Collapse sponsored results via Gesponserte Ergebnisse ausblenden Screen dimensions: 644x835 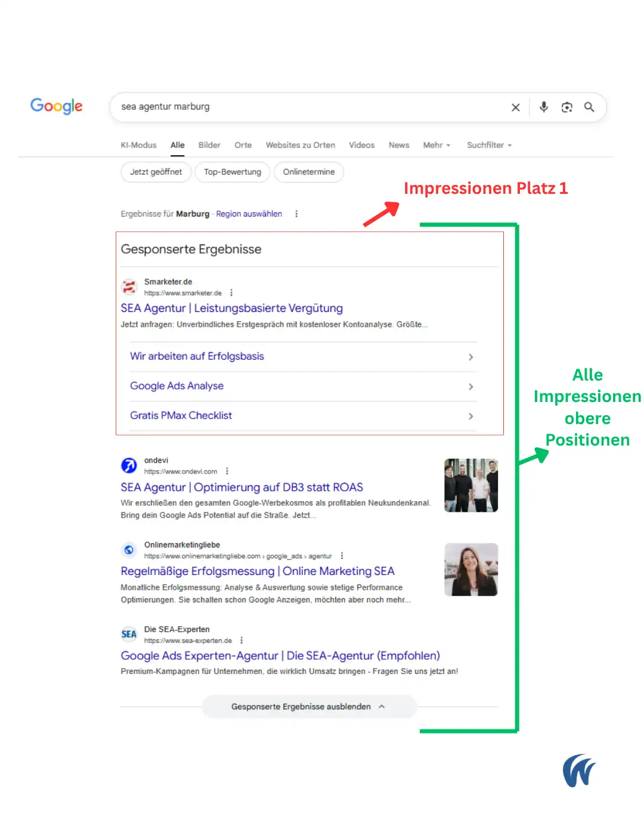tap(308, 707)
